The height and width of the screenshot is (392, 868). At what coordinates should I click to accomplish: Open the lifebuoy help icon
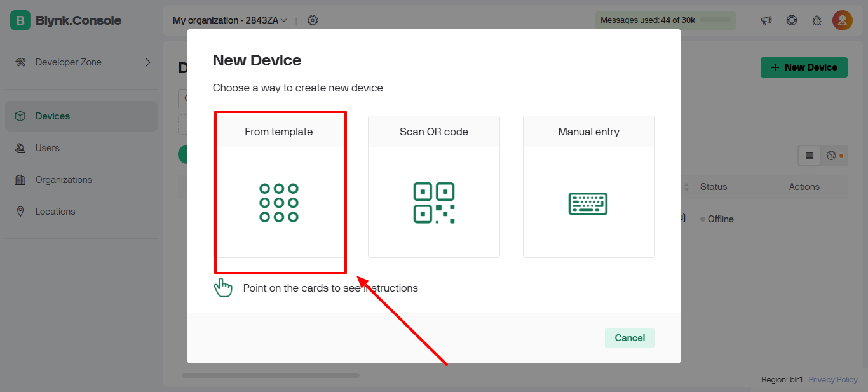pos(792,20)
